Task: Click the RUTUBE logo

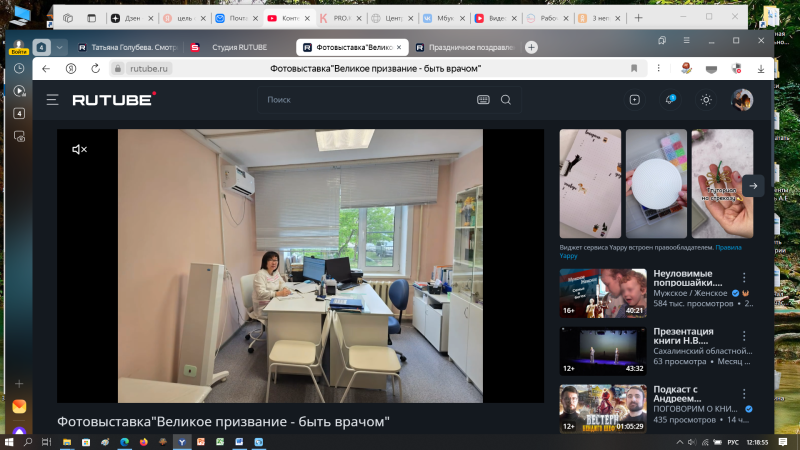Action: (114, 99)
